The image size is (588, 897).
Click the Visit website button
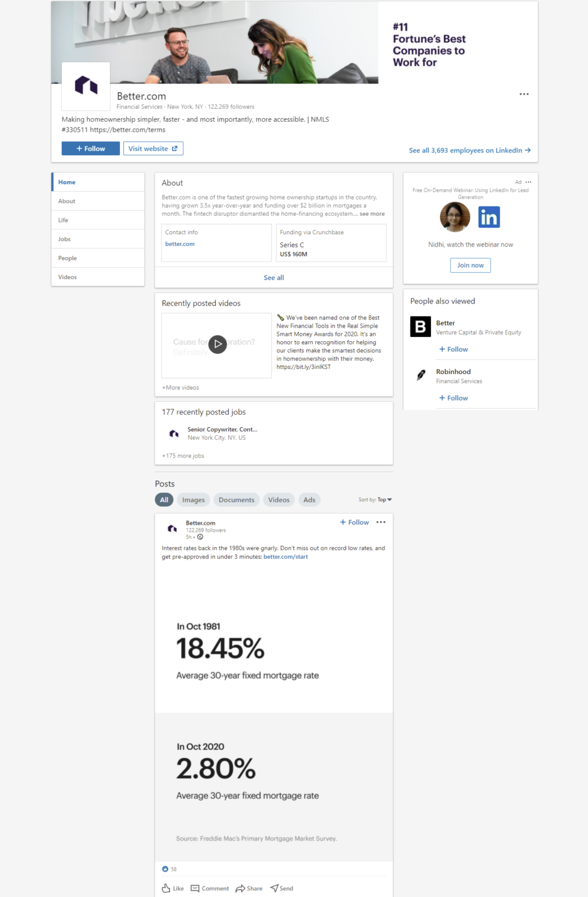pyautogui.click(x=153, y=148)
